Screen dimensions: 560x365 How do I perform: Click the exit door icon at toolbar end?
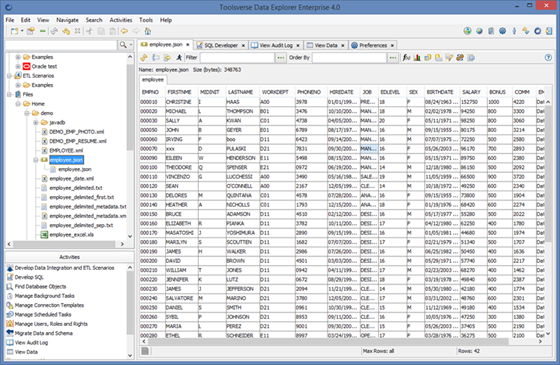coord(549,31)
